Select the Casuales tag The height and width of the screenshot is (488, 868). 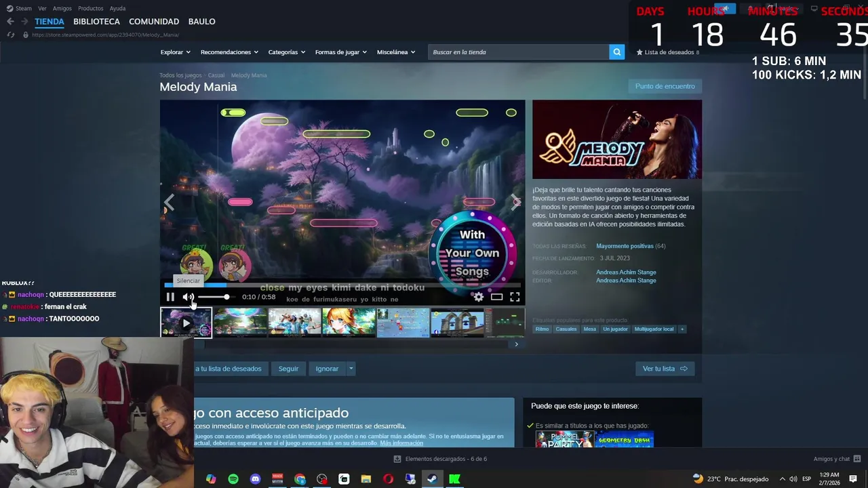coord(566,329)
